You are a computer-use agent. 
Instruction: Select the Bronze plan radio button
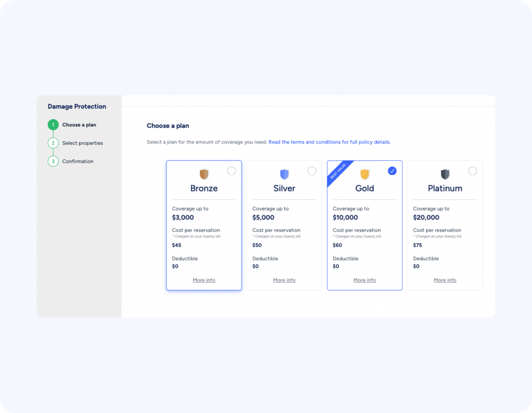(232, 171)
